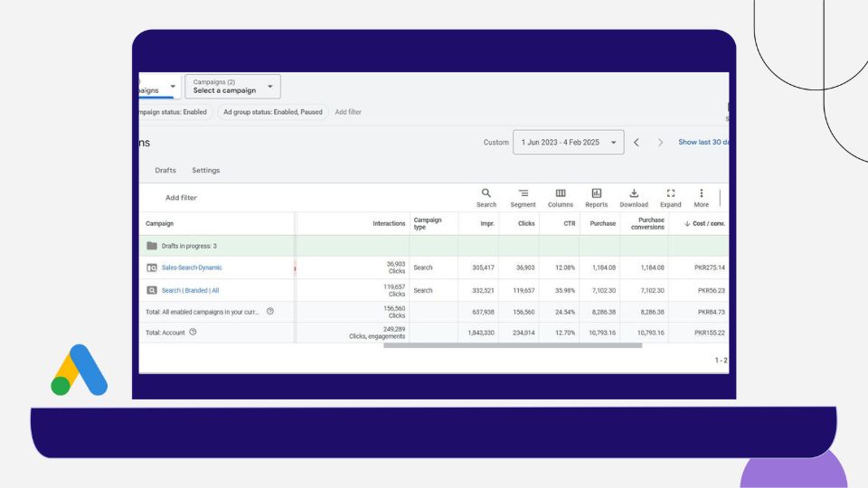Image resolution: width=868 pixels, height=488 pixels.
Task: Open the Reports icon
Action: point(597,197)
